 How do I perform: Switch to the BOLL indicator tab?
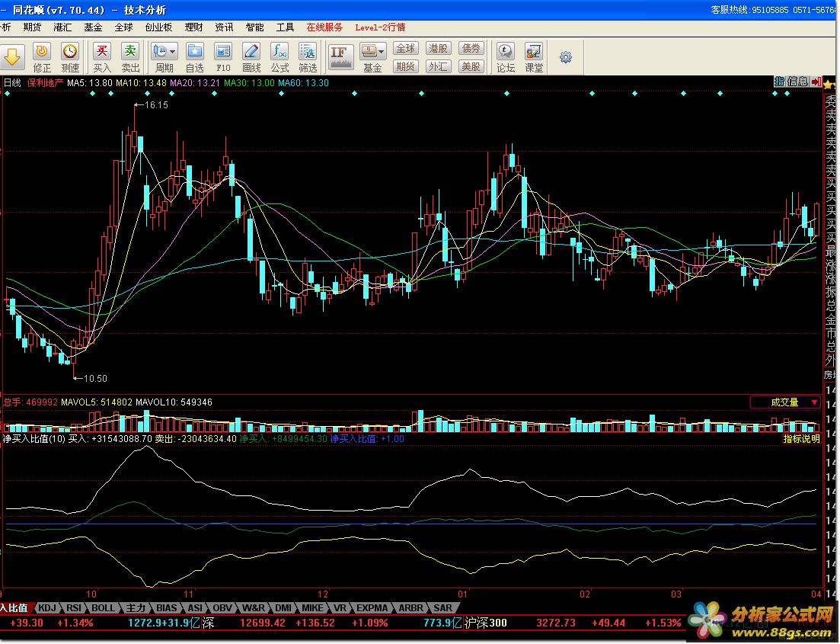tap(103, 608)
